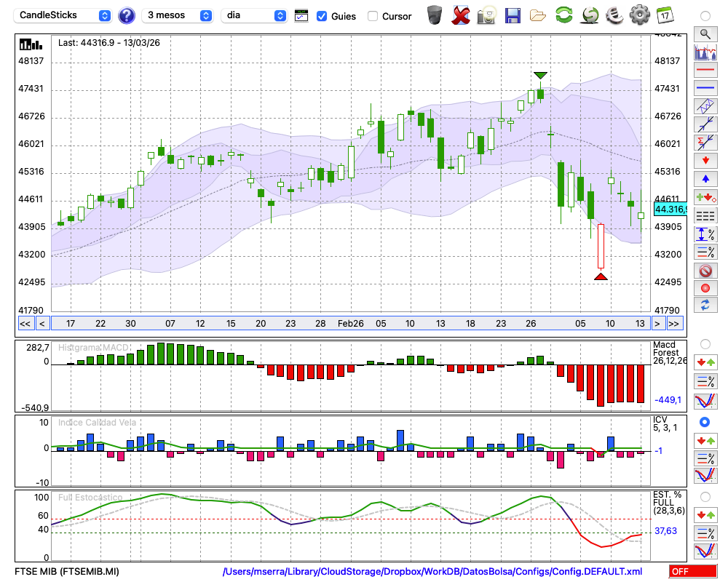Open the CandleSticks chart type dropdown
Viewport: 728px width, 582px height.
click(63, 15)
